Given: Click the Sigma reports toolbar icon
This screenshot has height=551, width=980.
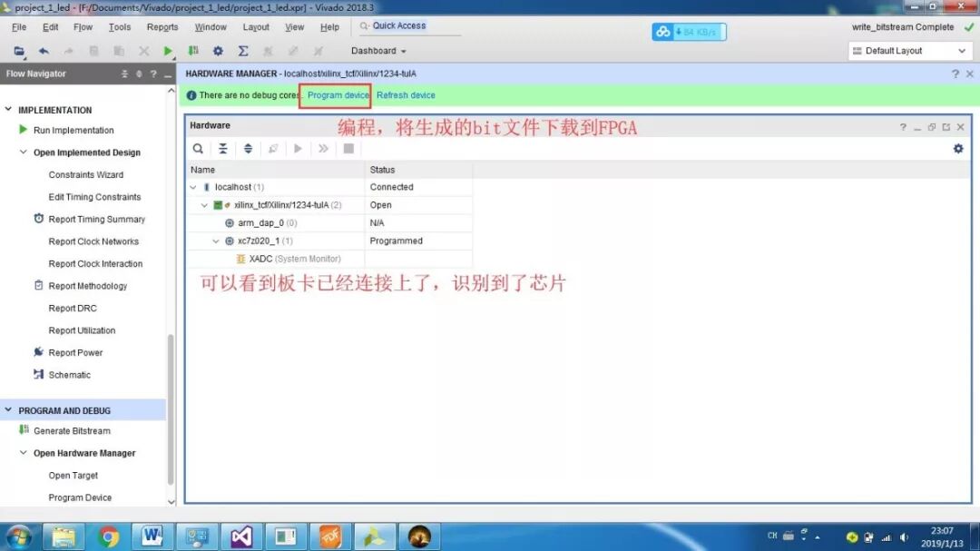Looking at the screenshot, I should (x=243, y=51).
